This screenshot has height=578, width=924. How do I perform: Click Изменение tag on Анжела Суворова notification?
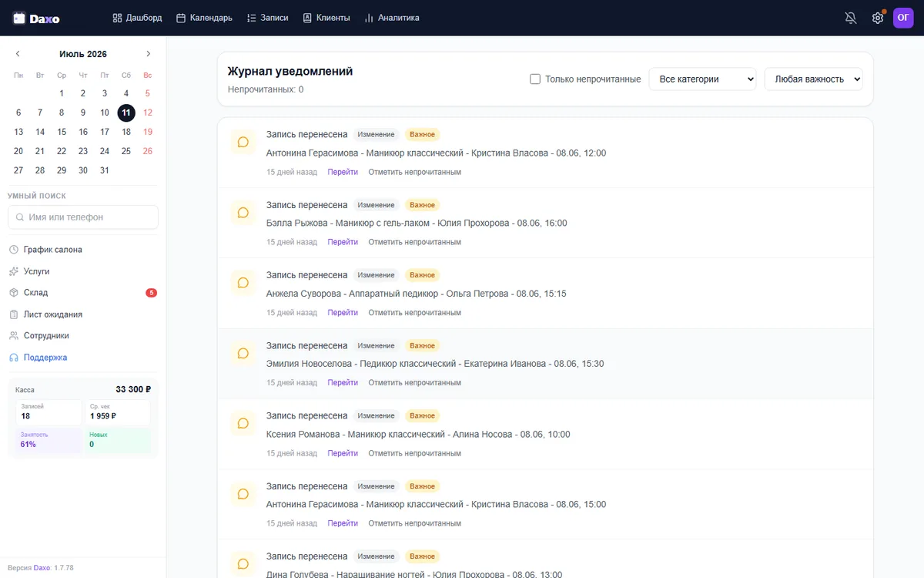(376, 275)
